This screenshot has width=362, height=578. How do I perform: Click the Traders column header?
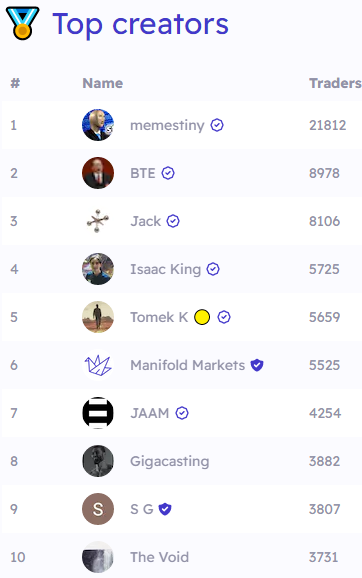coord(335,83)
